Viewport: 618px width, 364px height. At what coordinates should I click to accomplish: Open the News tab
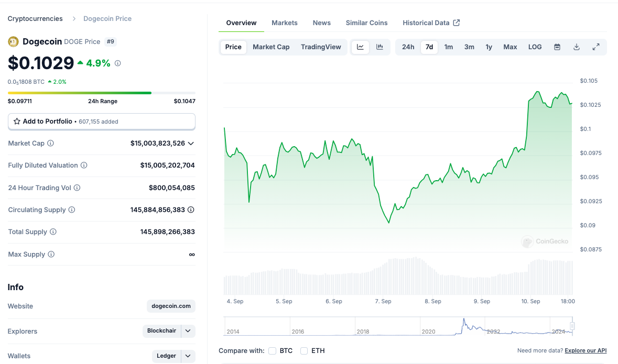click(322, 23)
